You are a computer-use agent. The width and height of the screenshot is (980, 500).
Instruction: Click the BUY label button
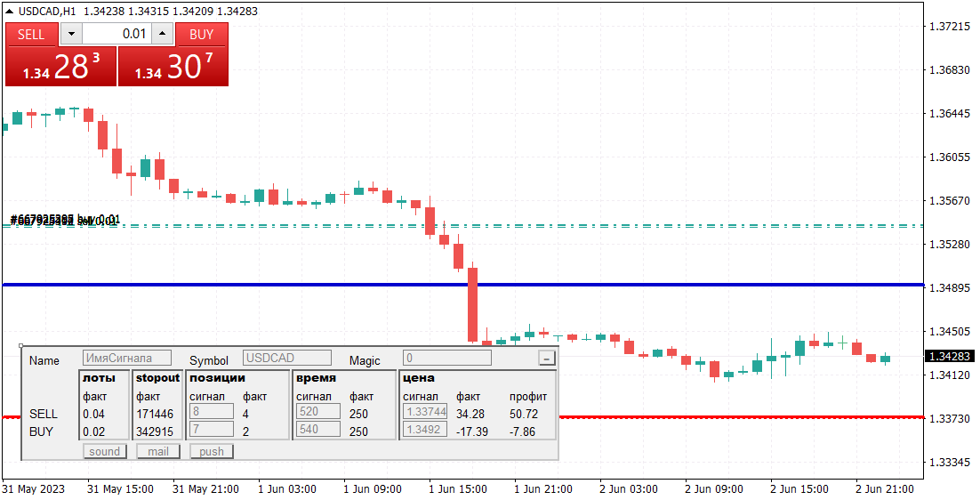201,35
